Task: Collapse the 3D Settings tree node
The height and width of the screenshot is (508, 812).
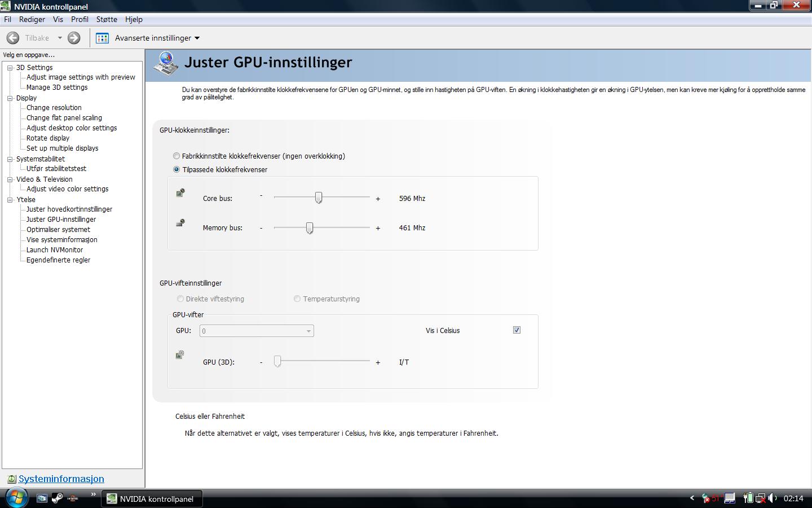Action: [10, 68]
